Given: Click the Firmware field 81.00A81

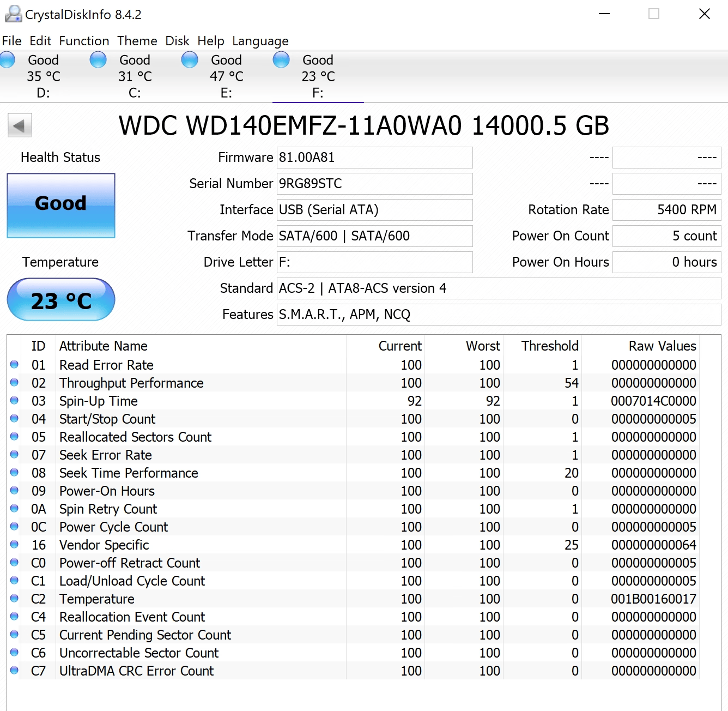Looking at the screenshot, I should point(375,158).
